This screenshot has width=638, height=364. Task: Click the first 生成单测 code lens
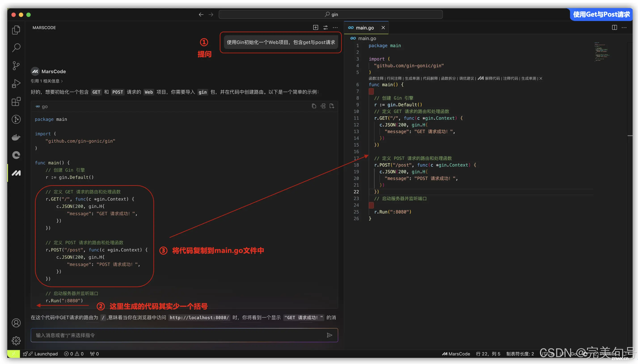click(412, 79)
